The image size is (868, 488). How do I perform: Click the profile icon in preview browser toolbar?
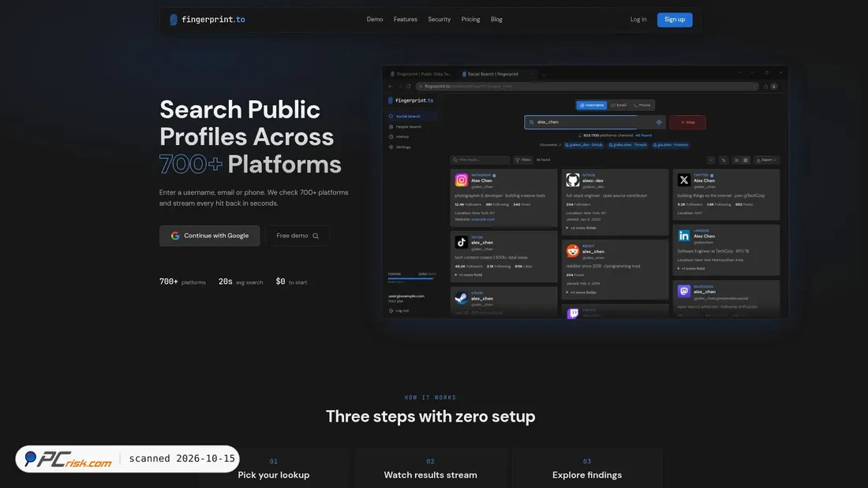pyautogui.click(x=774, y=86)
